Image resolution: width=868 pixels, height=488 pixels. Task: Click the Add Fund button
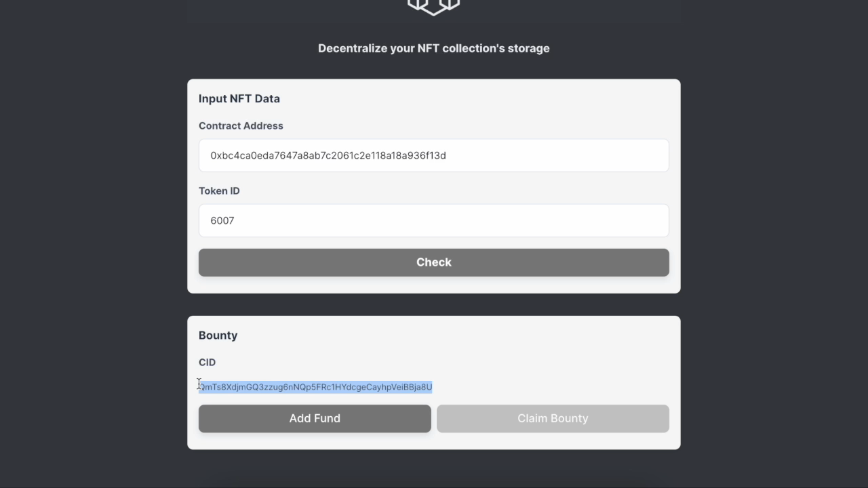point(315,418)
